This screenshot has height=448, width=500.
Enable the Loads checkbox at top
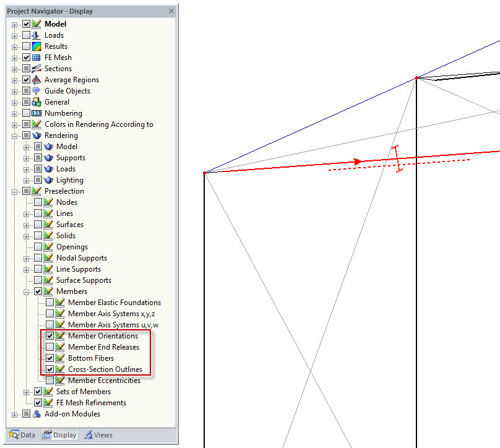(x=26, y=35)
